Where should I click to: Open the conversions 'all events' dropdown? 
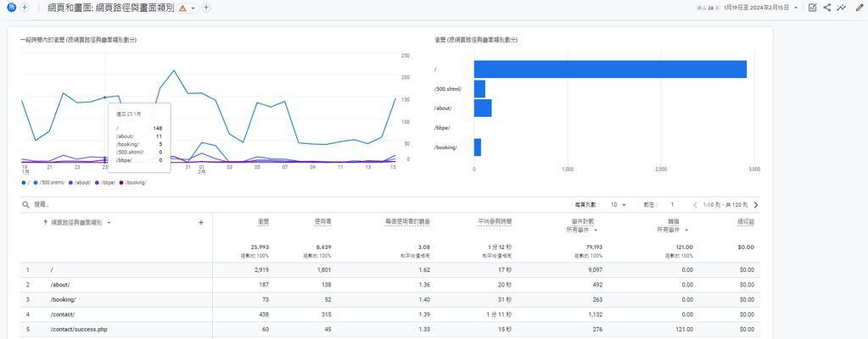click(x=686, y=230)
